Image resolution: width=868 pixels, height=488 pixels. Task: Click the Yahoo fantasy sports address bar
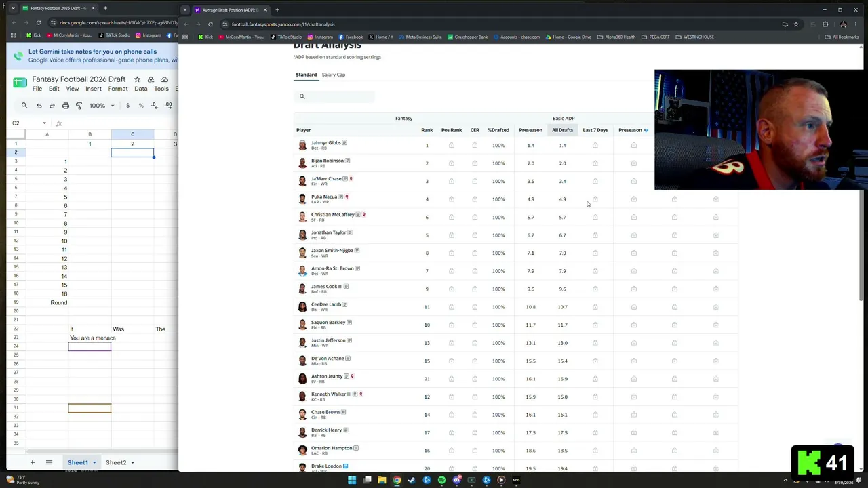click(502, 24)
